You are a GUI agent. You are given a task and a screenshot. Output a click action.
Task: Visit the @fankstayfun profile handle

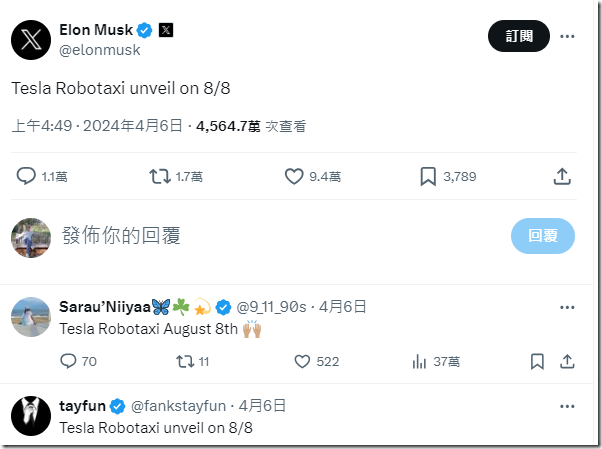[179, 405]
